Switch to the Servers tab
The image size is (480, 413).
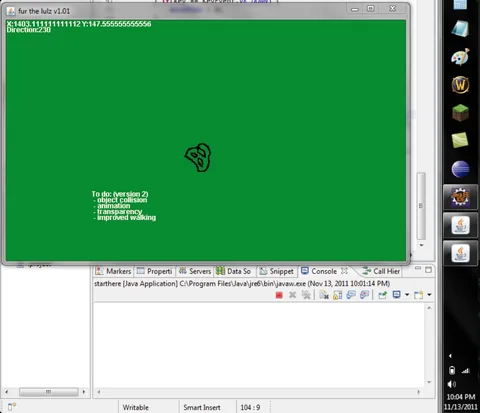coord(195,271)
